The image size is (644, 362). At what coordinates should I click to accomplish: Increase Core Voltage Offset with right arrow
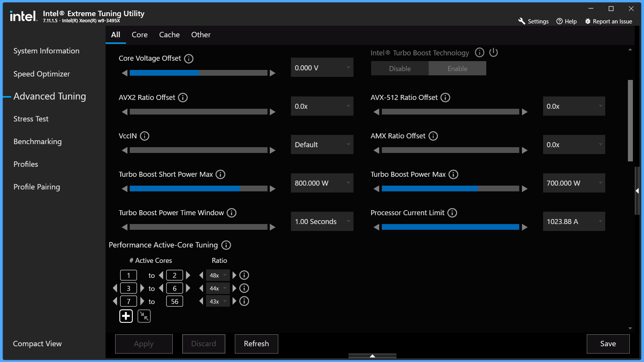[272, 73]
